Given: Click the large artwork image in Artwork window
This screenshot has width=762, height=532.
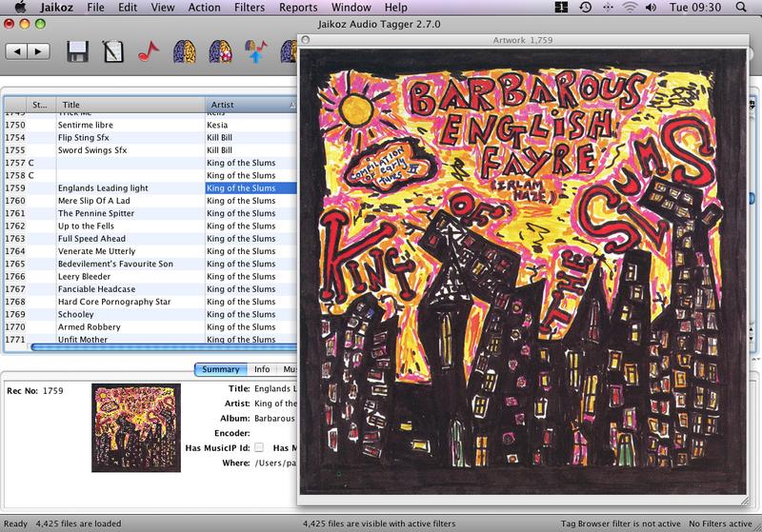Looking at the screenshot, I should (x=522, y=272).
